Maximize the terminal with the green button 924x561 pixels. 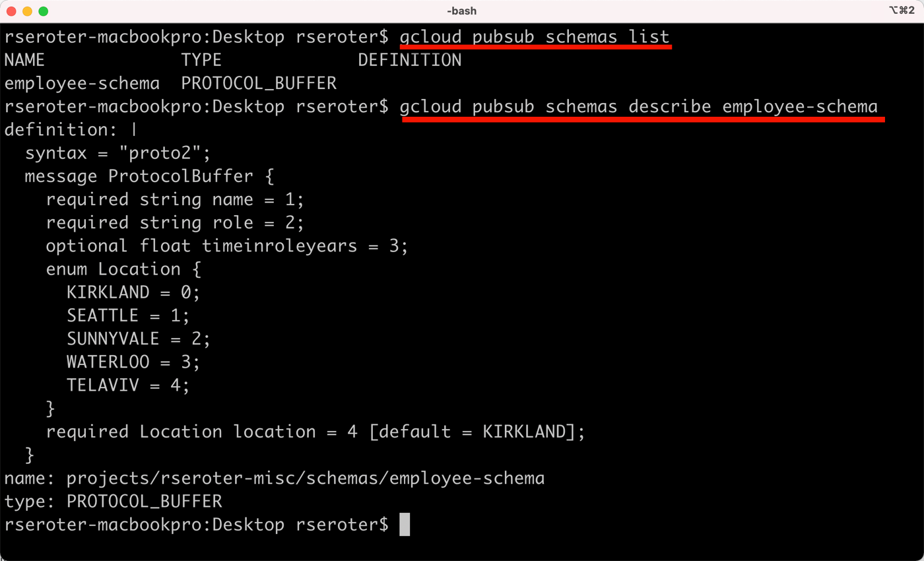tap(43, 11)
